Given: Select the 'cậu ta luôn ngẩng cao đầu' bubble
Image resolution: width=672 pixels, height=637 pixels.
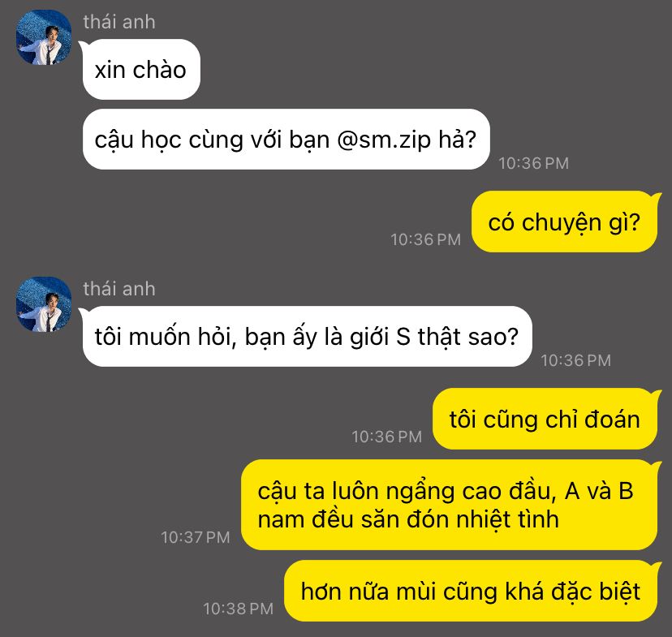Looking at the screenshot, I should point(449,505).
